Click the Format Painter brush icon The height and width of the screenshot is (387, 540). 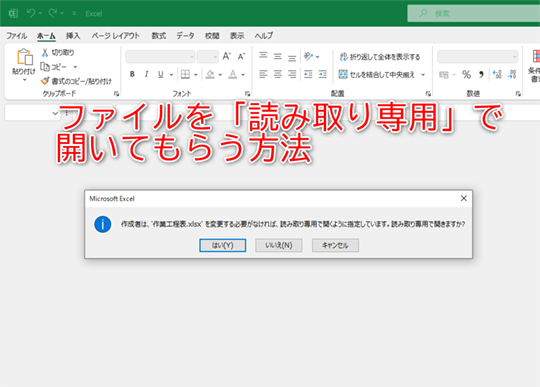[x=45, y=81]
